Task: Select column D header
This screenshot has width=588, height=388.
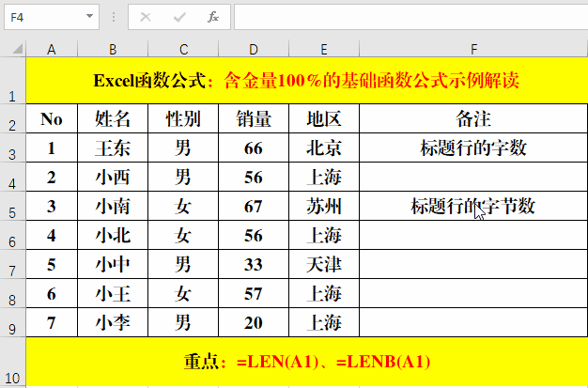Action: coord(254,49)
